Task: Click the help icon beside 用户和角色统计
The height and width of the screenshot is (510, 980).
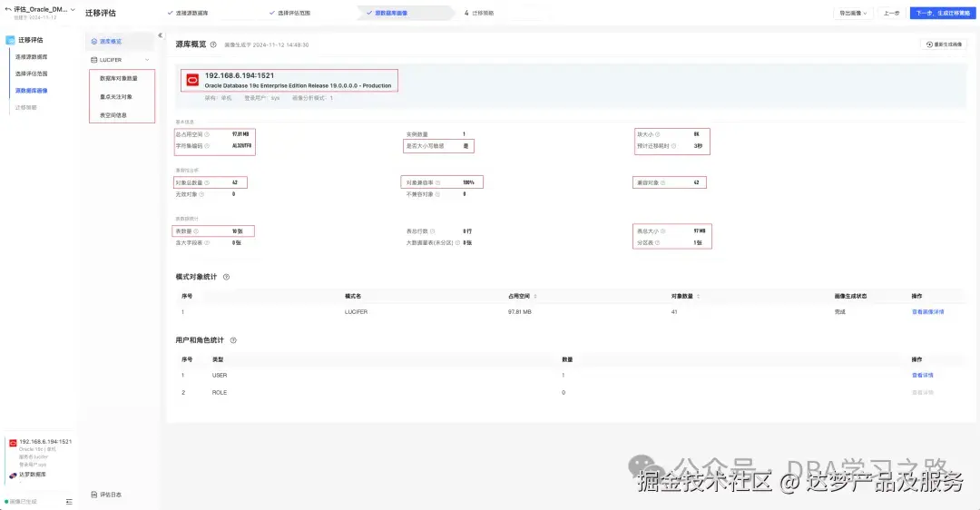Action: click(233, 340)
